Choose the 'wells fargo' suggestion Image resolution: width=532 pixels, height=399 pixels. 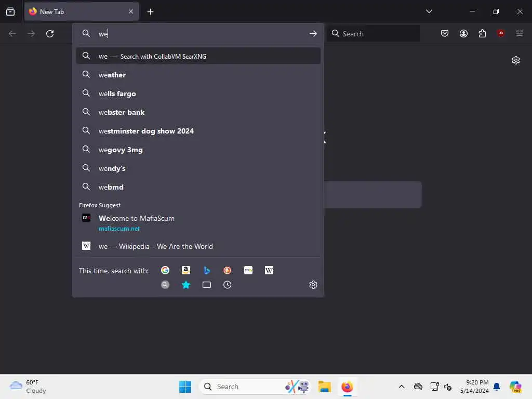click(x=198, y=94)
